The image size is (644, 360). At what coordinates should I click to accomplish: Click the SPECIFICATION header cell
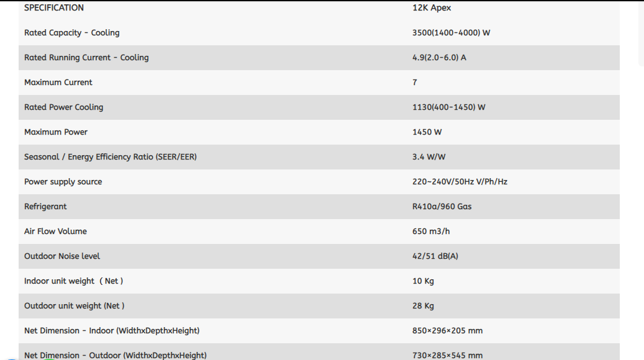click(x=54, y=8)
